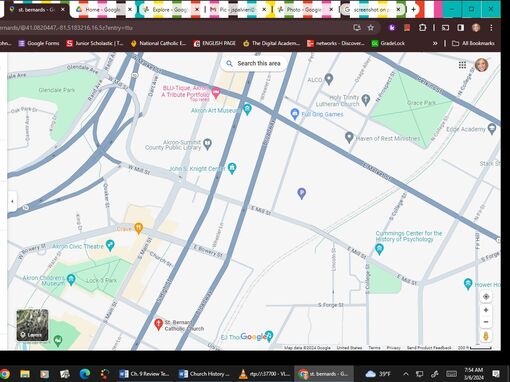Select the St. Bernard Catholic Church marker

click(158, 324)
